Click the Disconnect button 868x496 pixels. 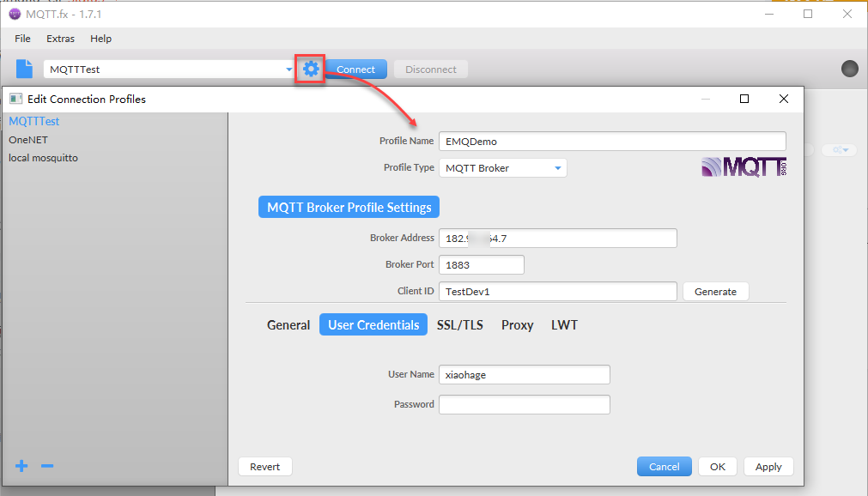[x=431, y=70]
